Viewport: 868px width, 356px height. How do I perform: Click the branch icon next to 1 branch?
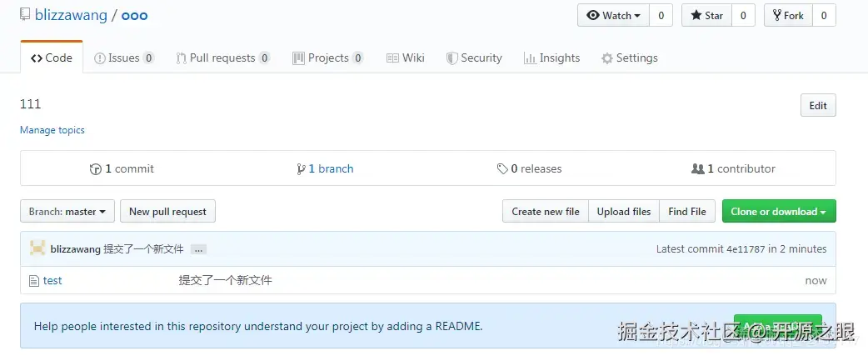point(301,169)
